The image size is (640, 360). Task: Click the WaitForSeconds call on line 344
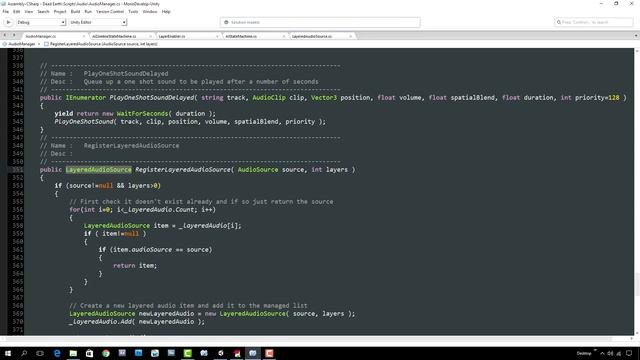click(142, 113)
